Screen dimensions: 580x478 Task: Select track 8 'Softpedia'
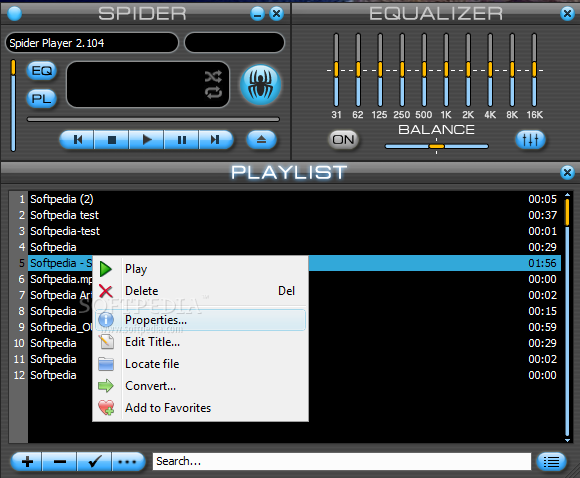point(53,311)
